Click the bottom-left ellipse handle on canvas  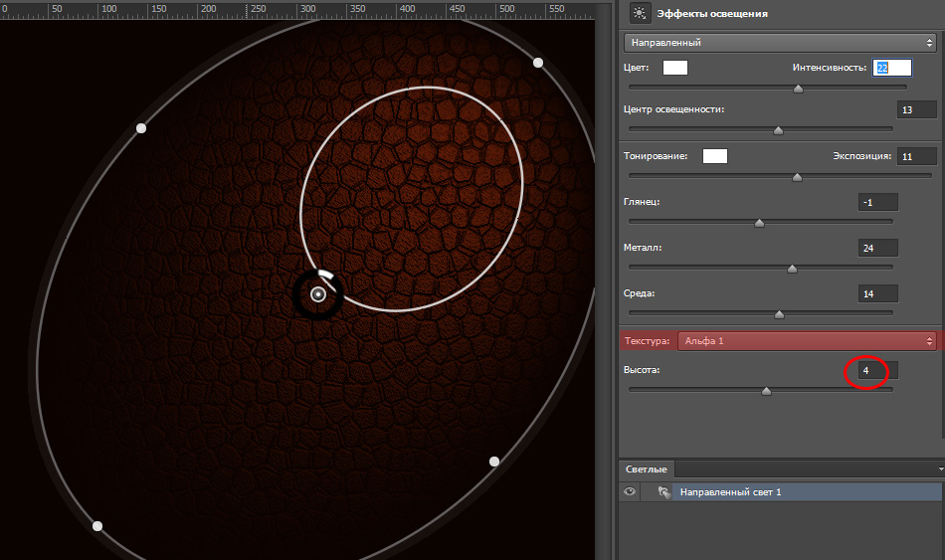click(97, 526)
